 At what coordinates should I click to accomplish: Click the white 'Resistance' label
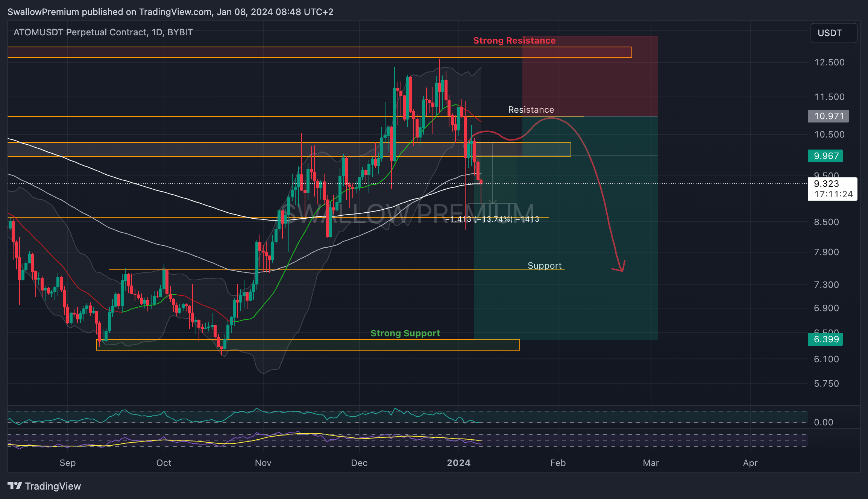click(531, 110)
